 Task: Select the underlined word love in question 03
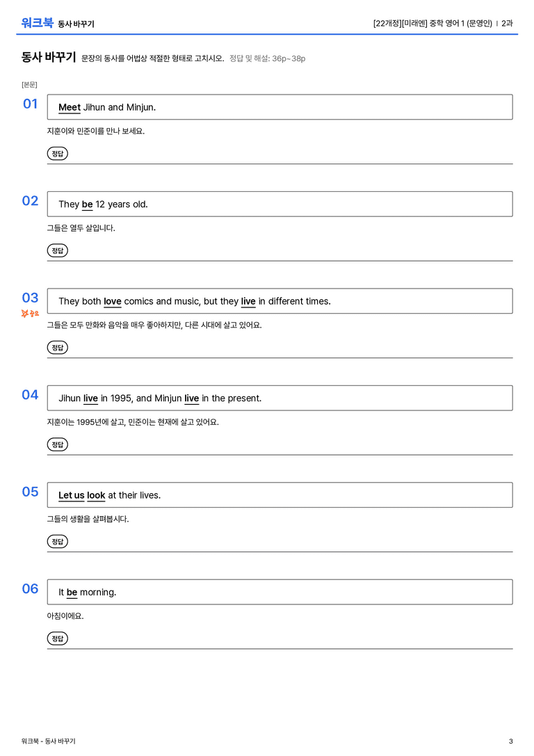113,301
